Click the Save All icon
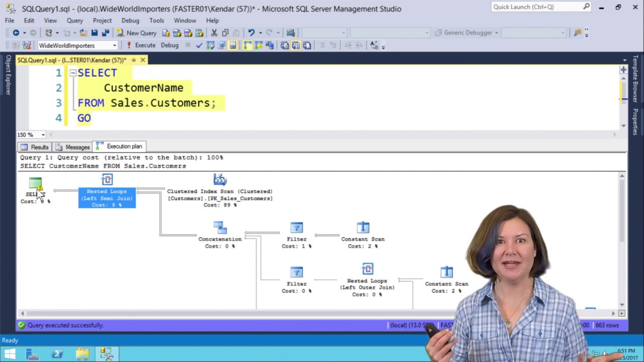 pyautogui.click(x=106, y=33)
